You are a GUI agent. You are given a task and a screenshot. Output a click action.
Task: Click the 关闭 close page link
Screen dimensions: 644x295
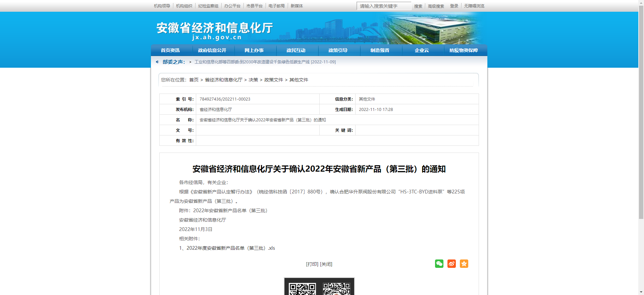click(326, 264)
